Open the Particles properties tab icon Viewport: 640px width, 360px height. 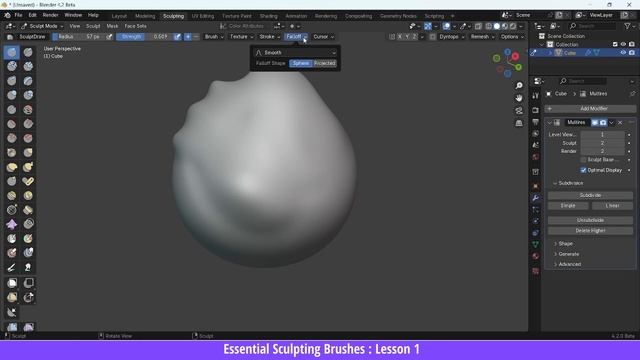click(x=536, y=209)
